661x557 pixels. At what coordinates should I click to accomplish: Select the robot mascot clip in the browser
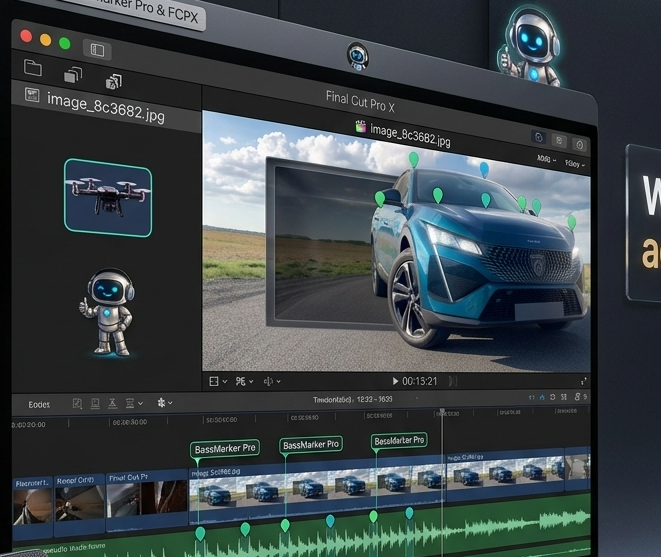(107, 312)
